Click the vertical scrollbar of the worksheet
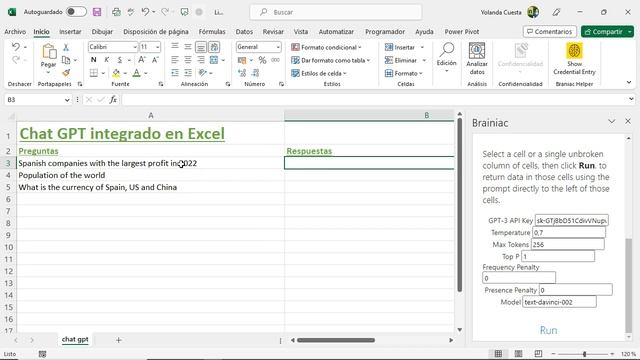This screenshot has width=640, height=360. [460, 205]
